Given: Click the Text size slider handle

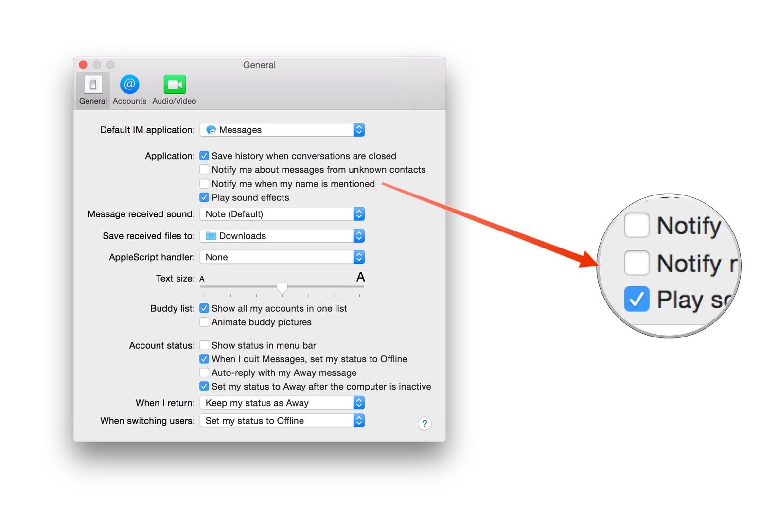Looking at the screenshot, I should tap(282, 288).
